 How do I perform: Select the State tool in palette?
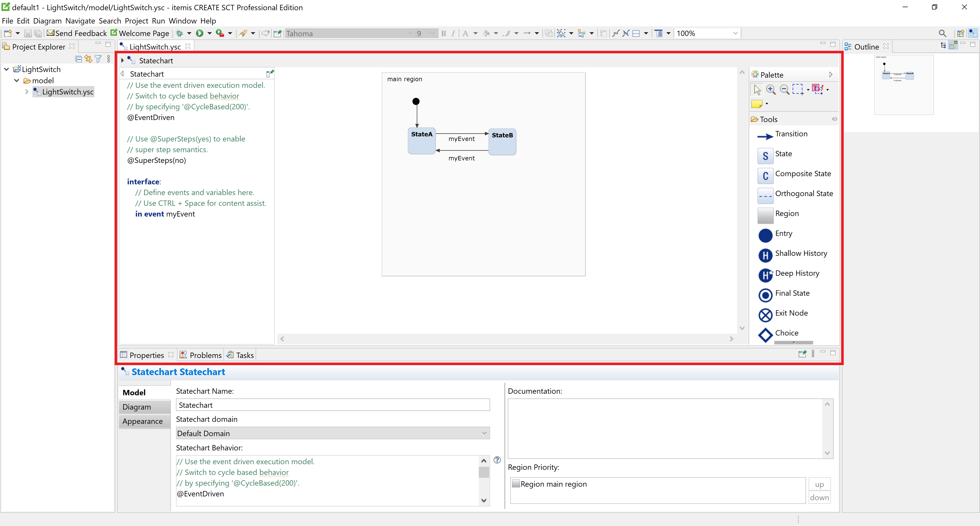pos(783,154)
